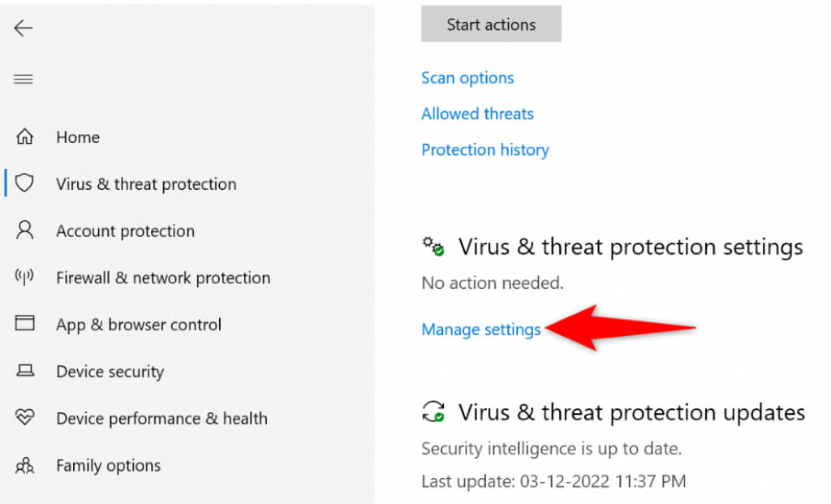Click the back arrow icon
The image size is (831, 504).
[x=24, y=28]
